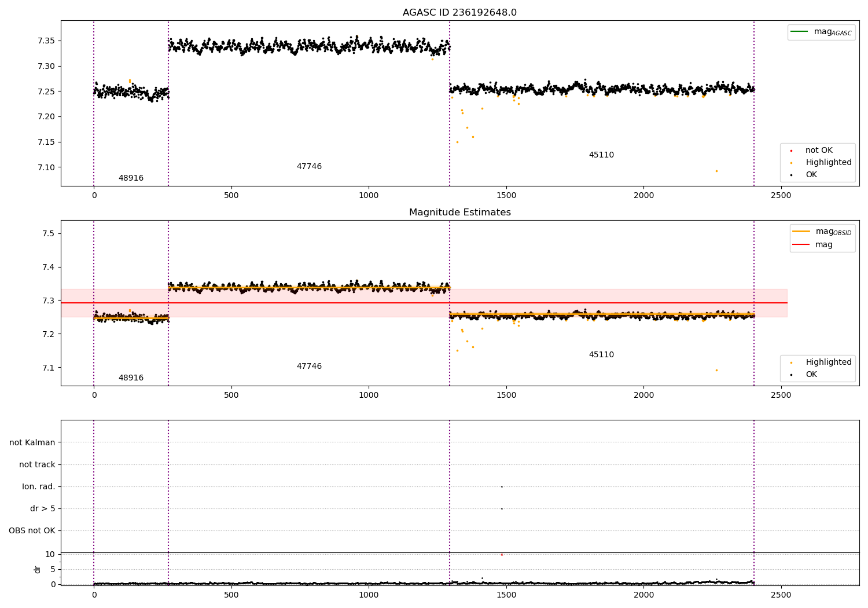This screenshot has height=608, width=868.
Task: Click the 7.25 y-axis tick label
Action: coord(46,91)
